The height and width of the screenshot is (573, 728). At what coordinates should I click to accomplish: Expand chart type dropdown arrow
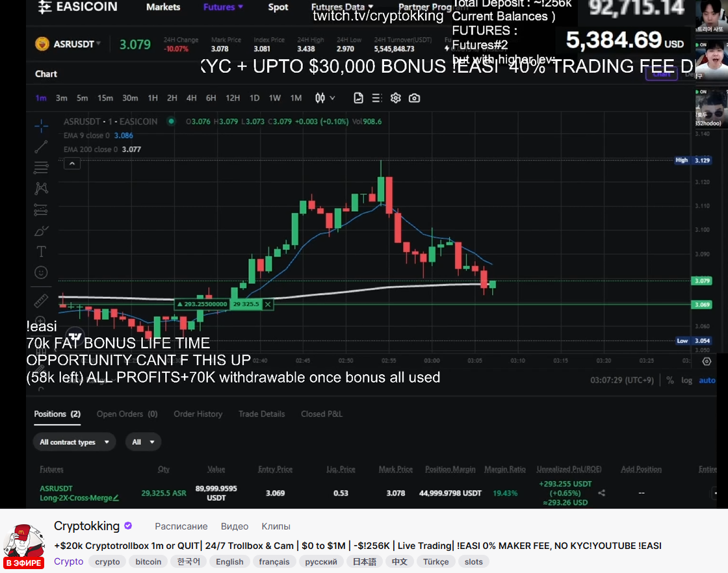(x=332, y=98)
